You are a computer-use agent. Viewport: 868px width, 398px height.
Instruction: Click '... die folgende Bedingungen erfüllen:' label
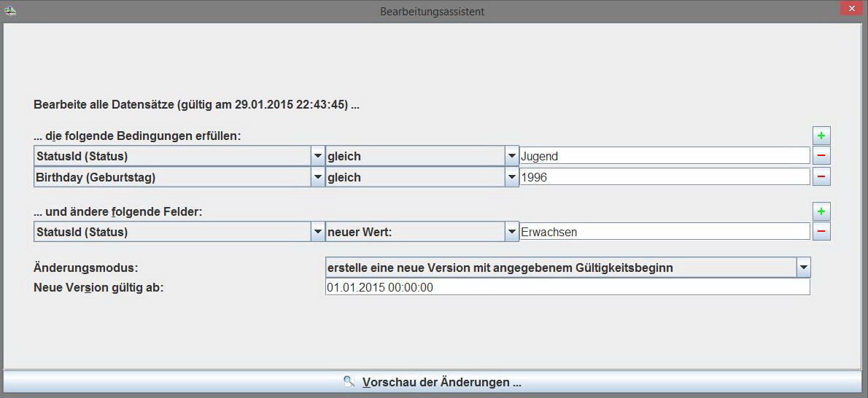coord(137,136)
